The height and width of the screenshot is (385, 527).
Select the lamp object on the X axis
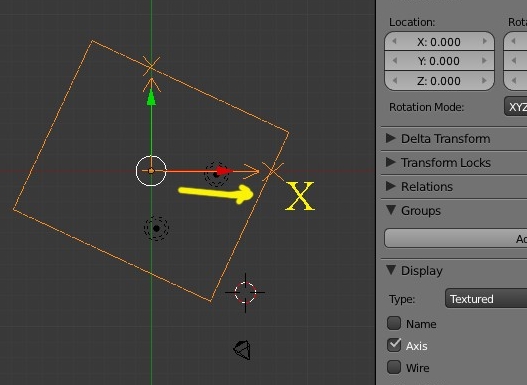point(216,174)
